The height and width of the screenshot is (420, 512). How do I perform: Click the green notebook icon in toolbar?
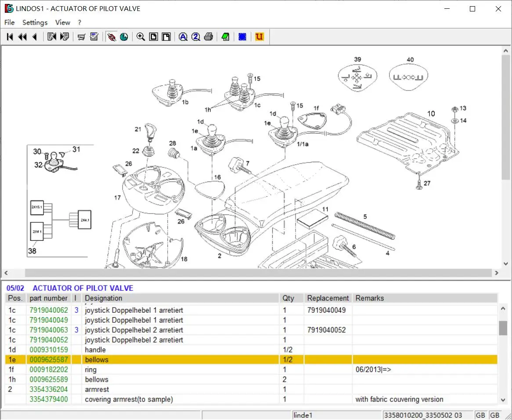coord(225,37)
